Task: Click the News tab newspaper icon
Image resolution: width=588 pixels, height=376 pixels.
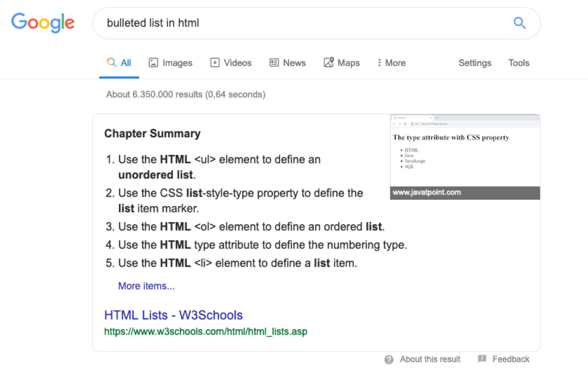Action: 274,63
